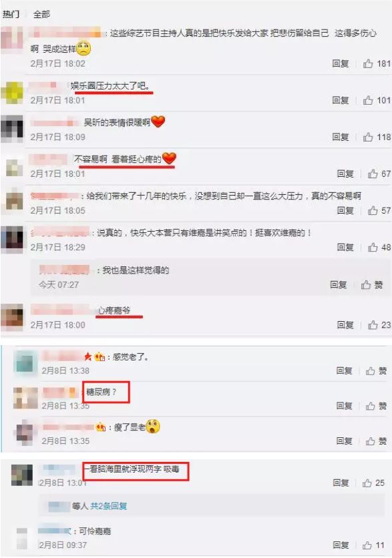Viewport: 392px width, 558px height.
Task: Like the 瘦了显老 comment
Action: [377, 441]
